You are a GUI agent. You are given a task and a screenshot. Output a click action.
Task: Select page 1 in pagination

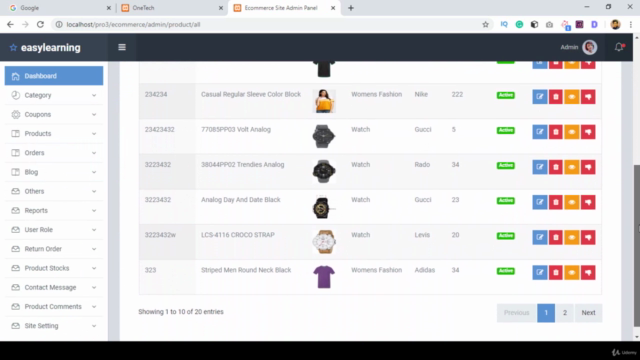546,313
